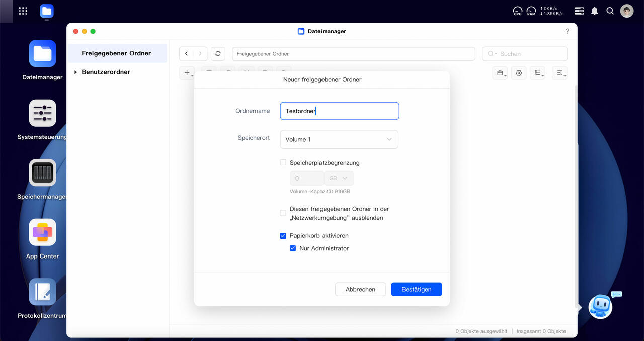
Task: Open the plus create-new menu
Action: point(187,73)
